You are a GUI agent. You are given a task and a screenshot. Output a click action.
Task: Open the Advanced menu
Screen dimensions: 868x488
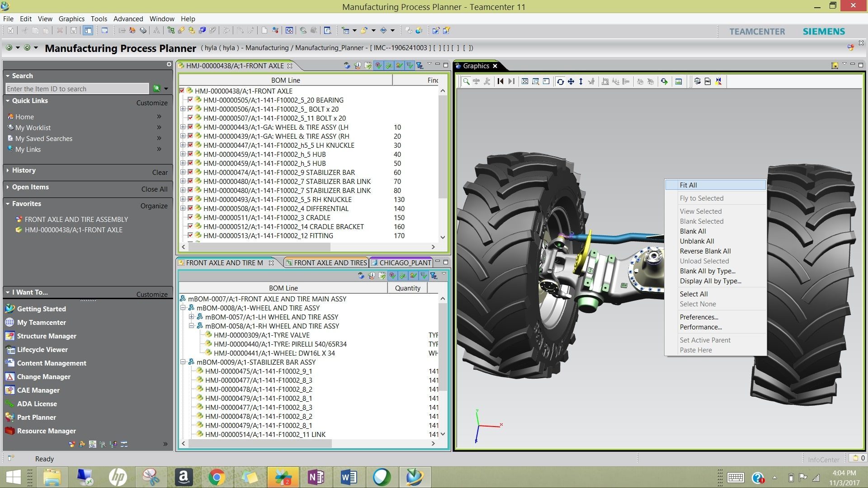click(x=128, y=19)
